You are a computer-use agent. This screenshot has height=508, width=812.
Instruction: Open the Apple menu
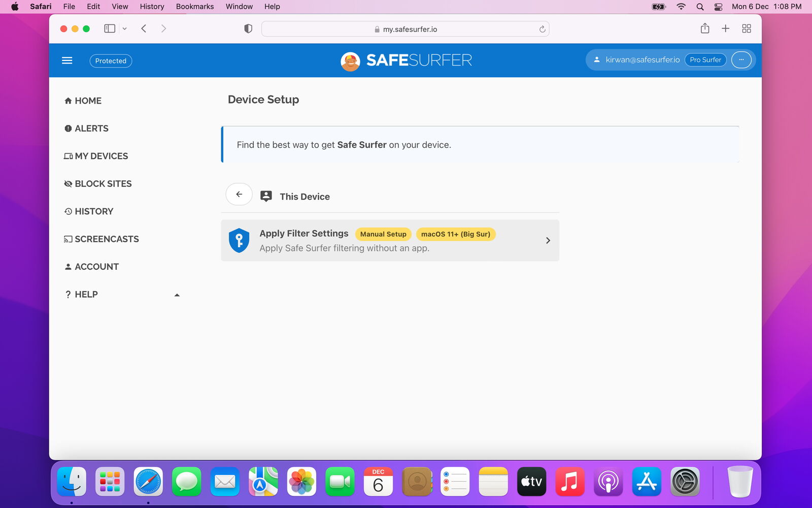point(15,7)
